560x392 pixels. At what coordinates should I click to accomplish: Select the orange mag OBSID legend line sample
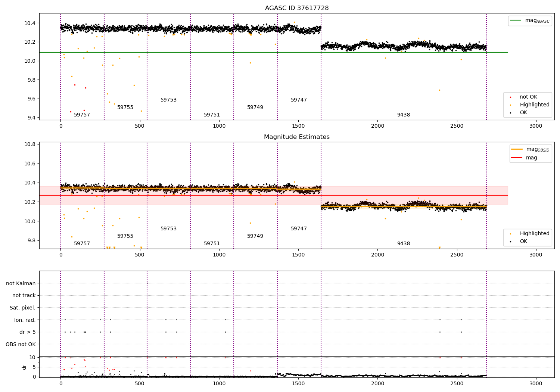tap(517, 149)
